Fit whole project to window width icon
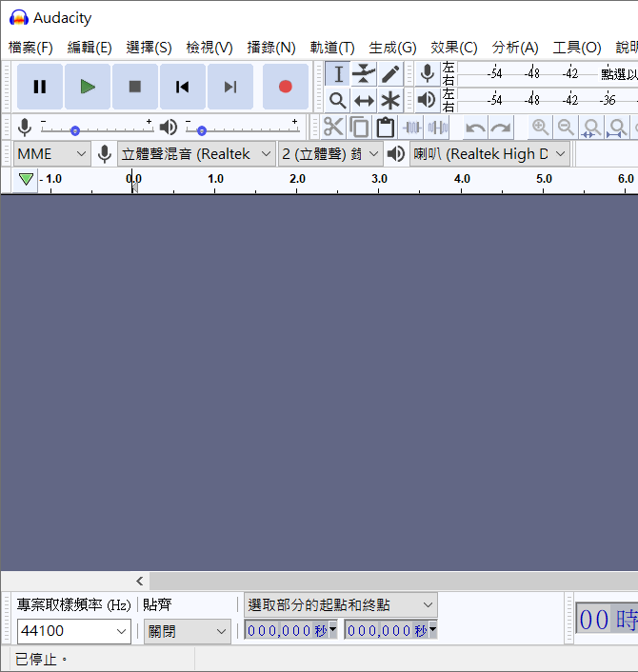The image size is (638, 672). pyautogui.click(x=617, y=128)
